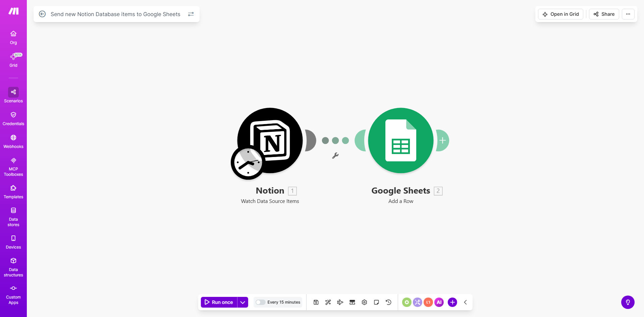Open Custom Apps in the sidebar
The image size is (644, 317).
(13, 295)
